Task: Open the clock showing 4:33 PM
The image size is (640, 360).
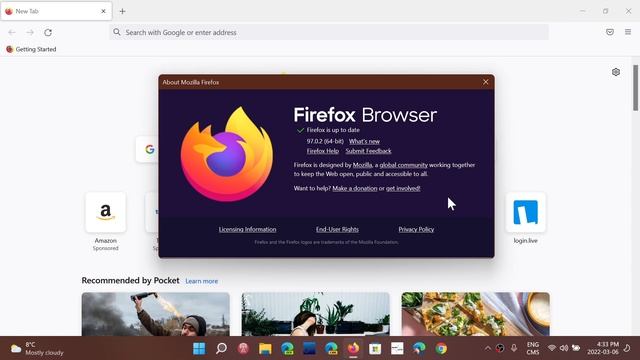Action: point(603,349)
